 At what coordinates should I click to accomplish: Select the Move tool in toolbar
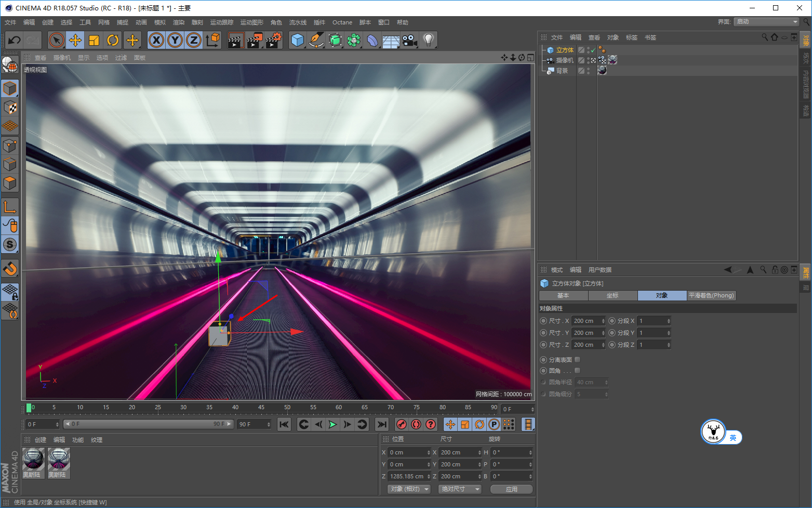click(75, 40)
